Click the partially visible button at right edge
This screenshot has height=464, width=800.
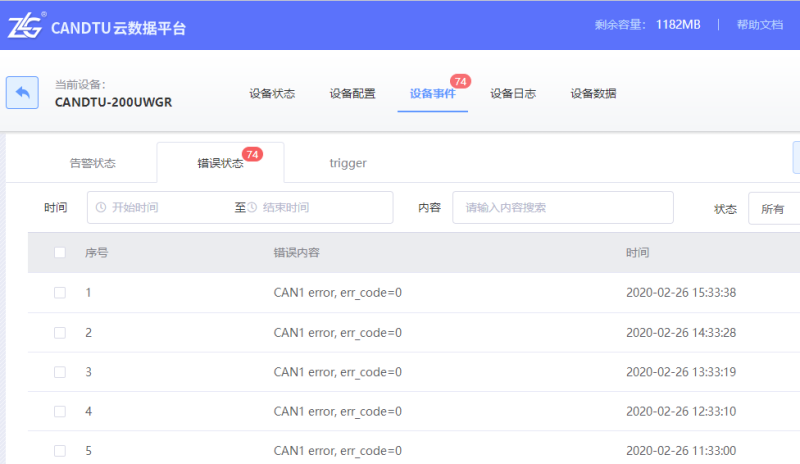pyautogui.click(x=796, y=158)
